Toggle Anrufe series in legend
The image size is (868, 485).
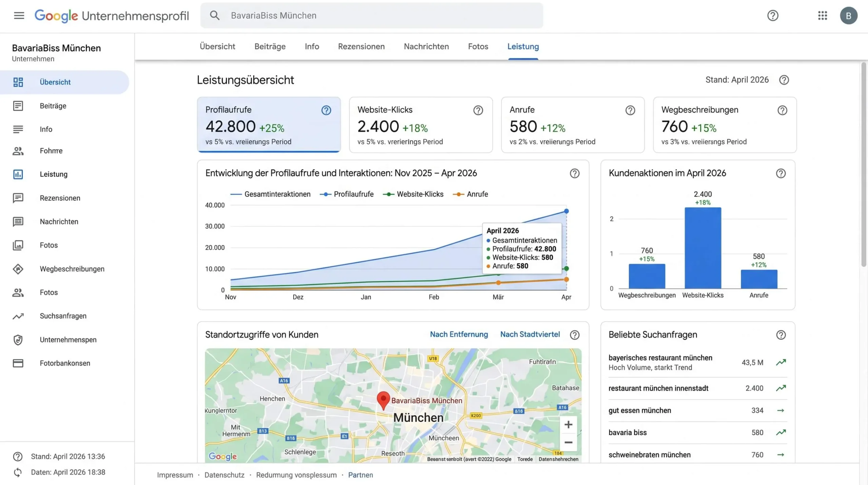(x=470, y=194)
